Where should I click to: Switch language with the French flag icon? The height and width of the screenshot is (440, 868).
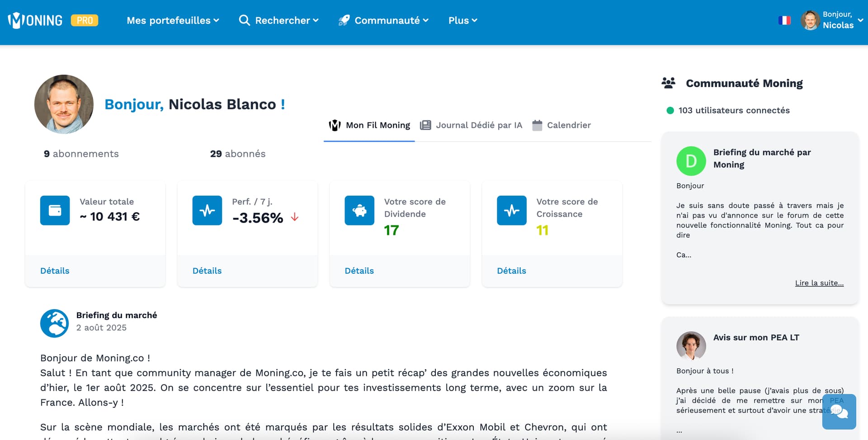[784, 20]
